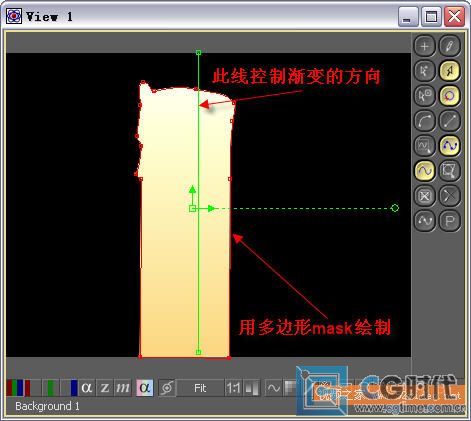
Task: Click the green upward arrow of center control
Action: [192, 190]
